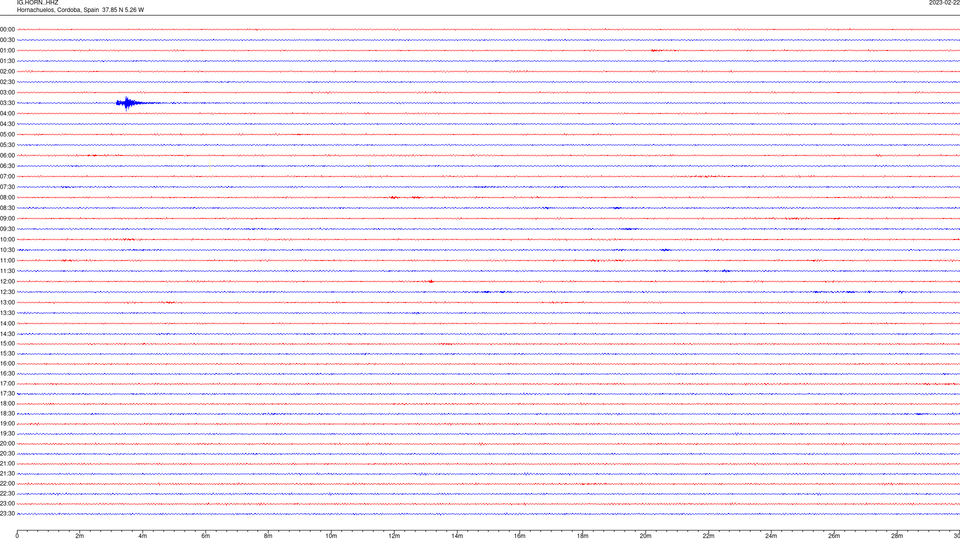
Task: Click the 4m tick on the time axis
Action: point(143,536)
